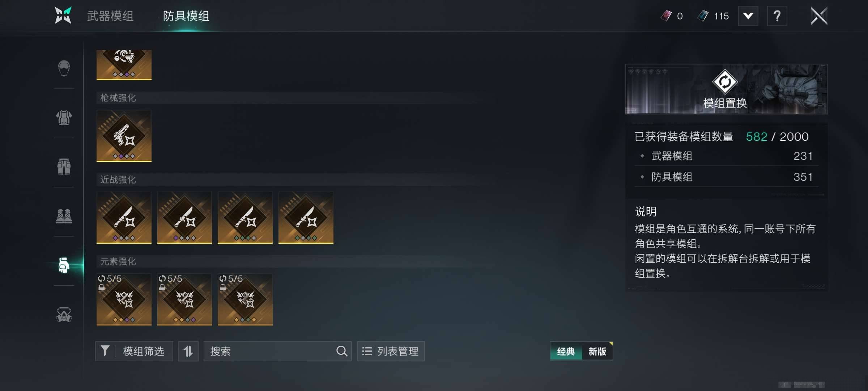
Task: Open the 模组筛选 filter options
Action: [x=134, y=351]
